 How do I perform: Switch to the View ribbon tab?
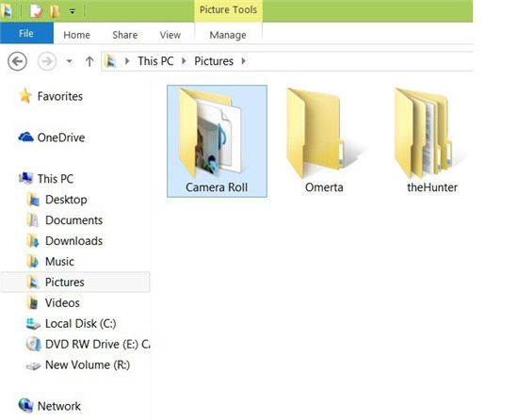click(170, 35)
